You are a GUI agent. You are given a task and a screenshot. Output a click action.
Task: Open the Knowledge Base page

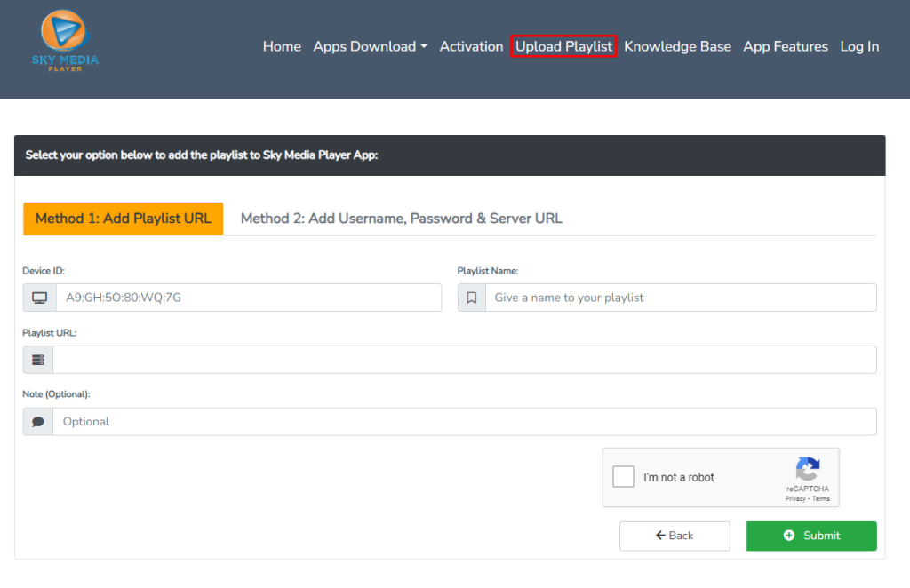677,46
